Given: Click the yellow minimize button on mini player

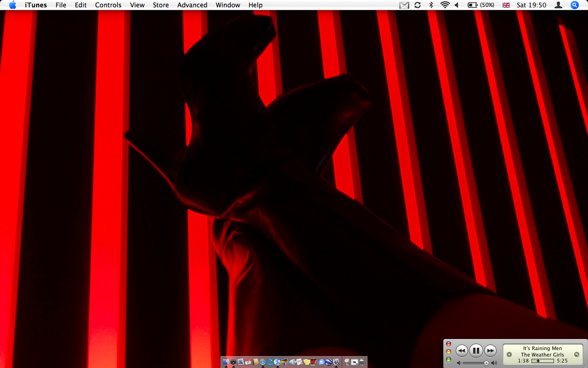Looking at the screenshot, I should [x=449, y=352].
